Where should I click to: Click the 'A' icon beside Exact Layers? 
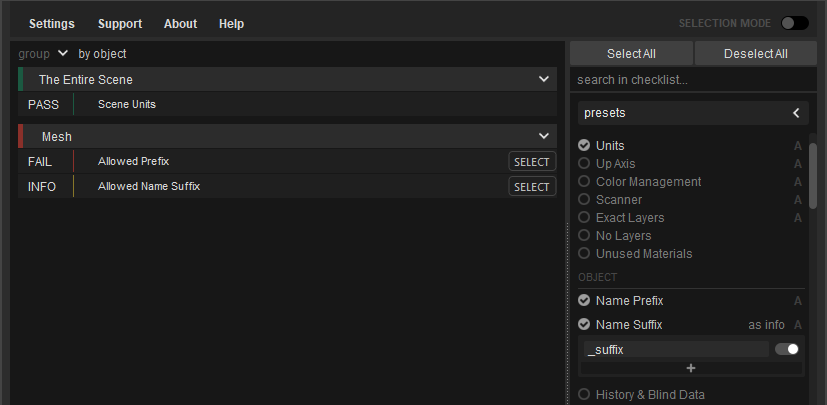[797, 218]
